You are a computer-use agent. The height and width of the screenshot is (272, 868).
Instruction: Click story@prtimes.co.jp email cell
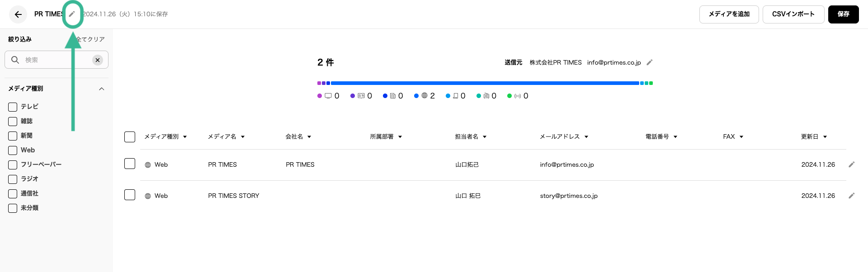[x=569, y=196]
